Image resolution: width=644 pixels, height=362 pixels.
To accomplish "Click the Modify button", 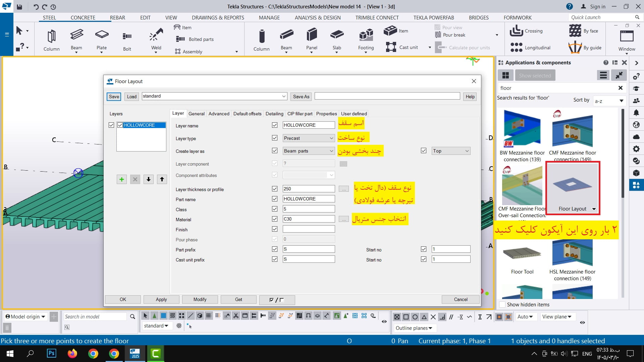I will pos(200,299).
